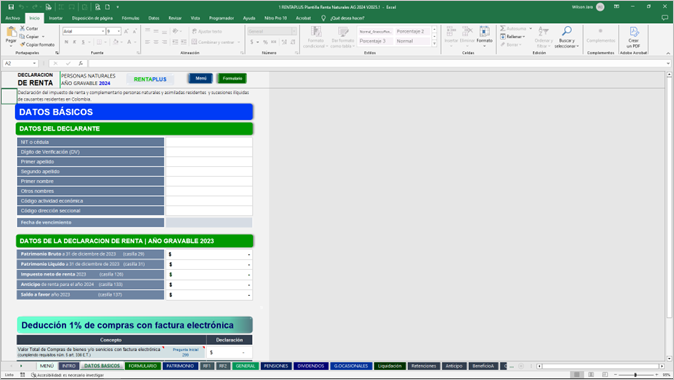The image size is (674, 380).
Task: Switch to Normal view in status bar
Action: coord(577,375)
